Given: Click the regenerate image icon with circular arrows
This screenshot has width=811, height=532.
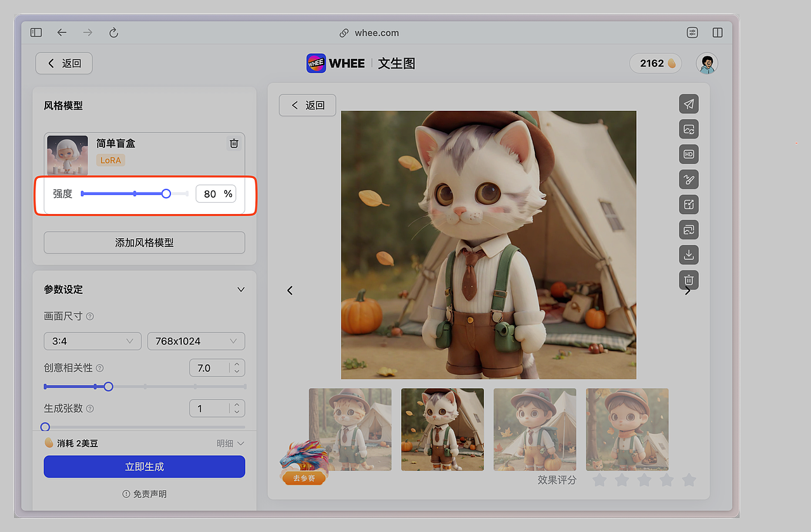Looking at the screenshot, I should pos(689,129).
